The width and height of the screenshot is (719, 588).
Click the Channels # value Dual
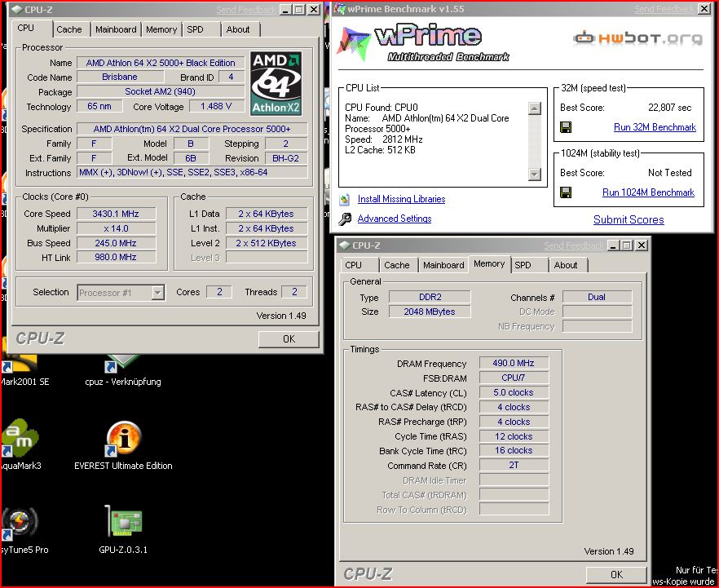pyautogui.click(x=597, y=297)
